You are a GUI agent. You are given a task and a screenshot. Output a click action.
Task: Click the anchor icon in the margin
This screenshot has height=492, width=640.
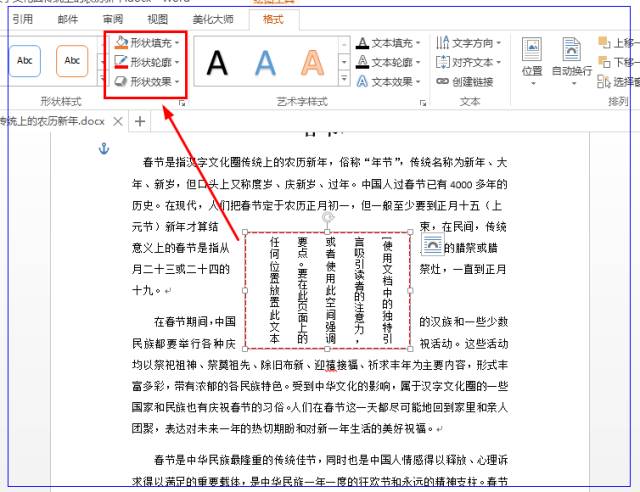tap(104, 149)
